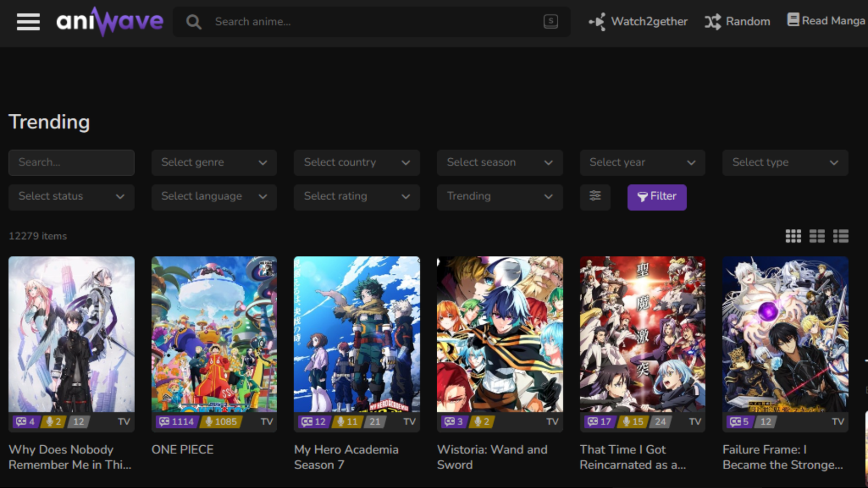Open advanced filter sliders icon
The height and width of the screenshot is (488, 868).
click(x=595, y=197)
